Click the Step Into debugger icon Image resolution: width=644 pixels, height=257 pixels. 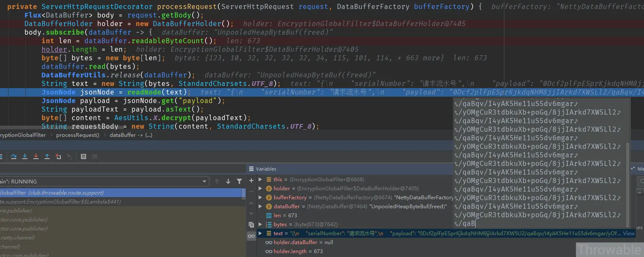pos(25,157)
